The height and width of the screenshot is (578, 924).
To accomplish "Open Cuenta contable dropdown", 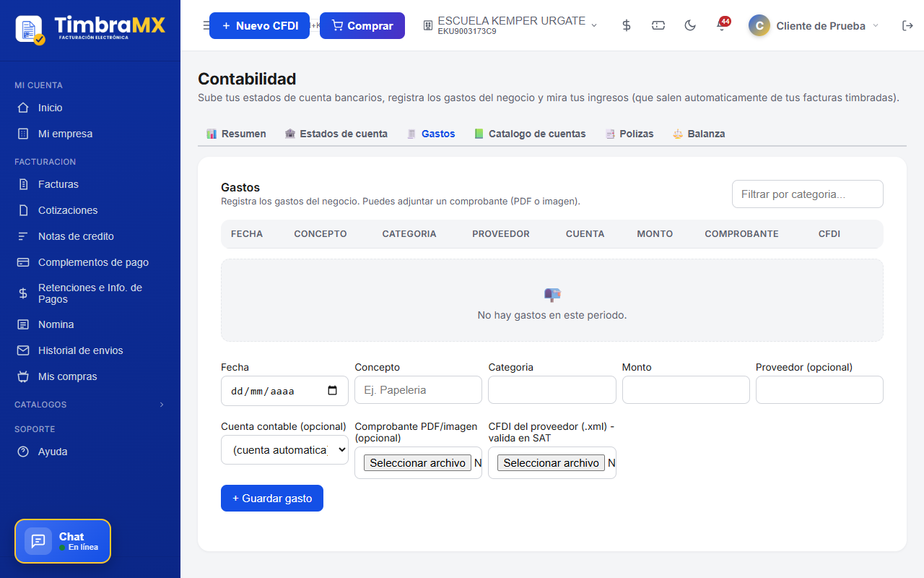I will (x=284, y=450).
